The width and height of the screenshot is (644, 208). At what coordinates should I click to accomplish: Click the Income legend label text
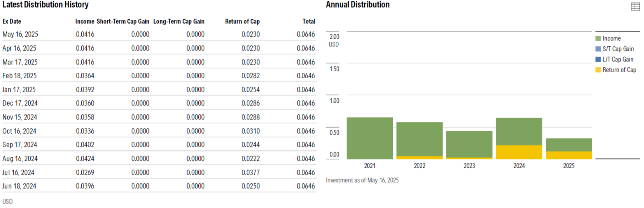tap(612, 38)
